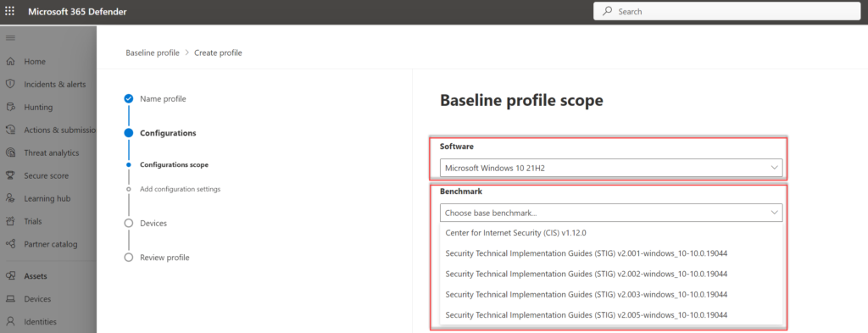This screenshot has width=868, height=333.
Task: Click the Assets icon in sidebar
Action: pos(10,276)
